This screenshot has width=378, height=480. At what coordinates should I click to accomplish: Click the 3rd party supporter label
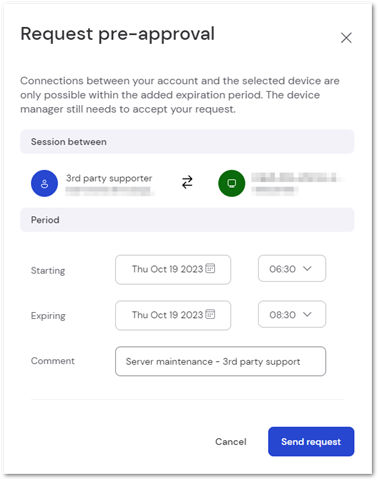click(109, 178)
